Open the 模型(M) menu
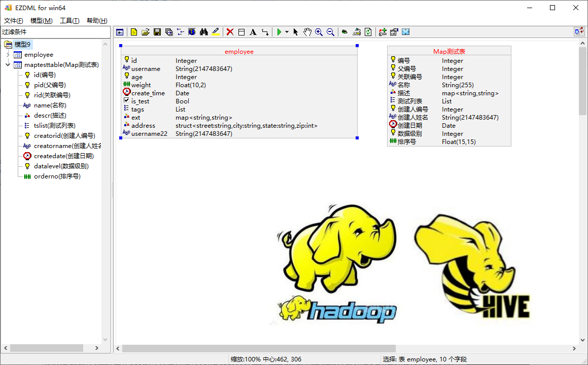The image size is (588, 365). point(41,21)
